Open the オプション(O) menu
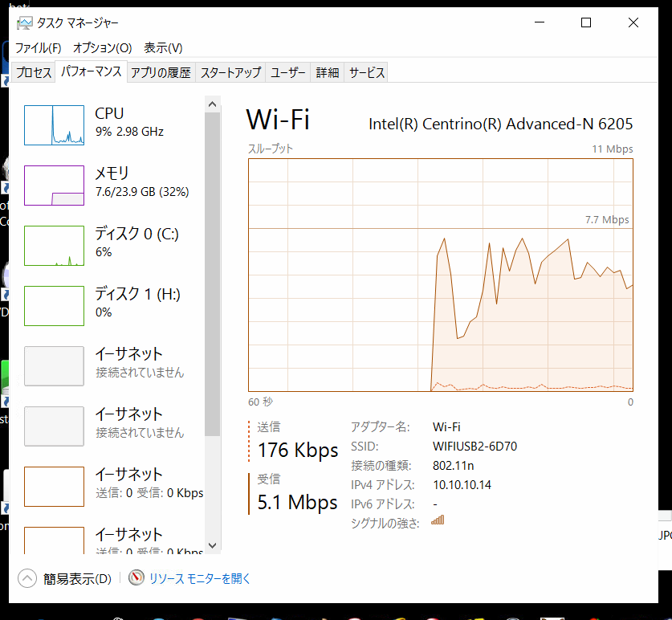The image size is (672, 620). click(102, 47)
